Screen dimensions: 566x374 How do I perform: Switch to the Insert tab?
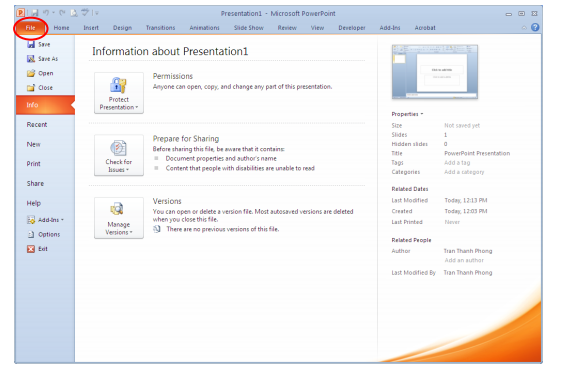91,28
